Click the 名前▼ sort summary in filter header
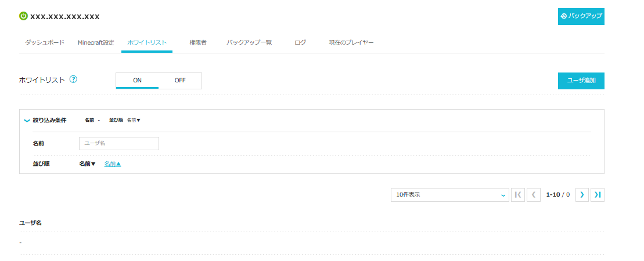This screenshot has width=644, height=261. 134,120
